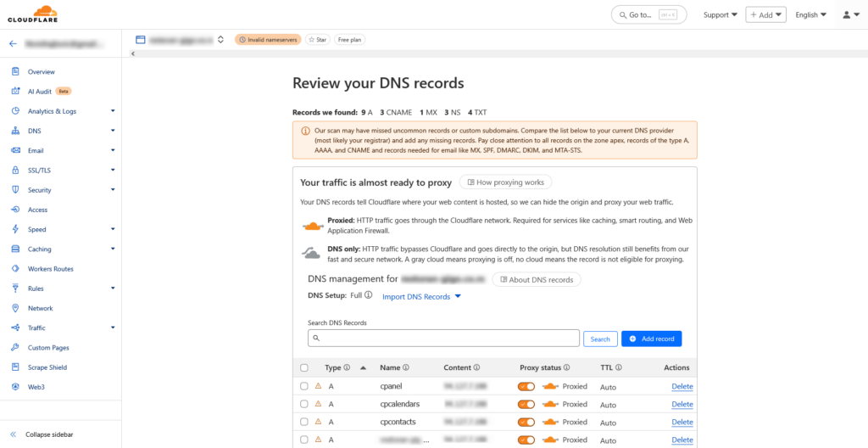Check the checkbox for cpcalendars record
Image resolution: width=868 pixels, height=448 pixels.
click(x=304, y=405)
